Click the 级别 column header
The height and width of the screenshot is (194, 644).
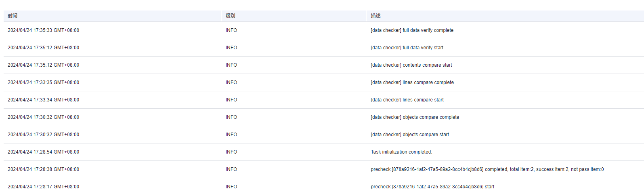[230, 16]
